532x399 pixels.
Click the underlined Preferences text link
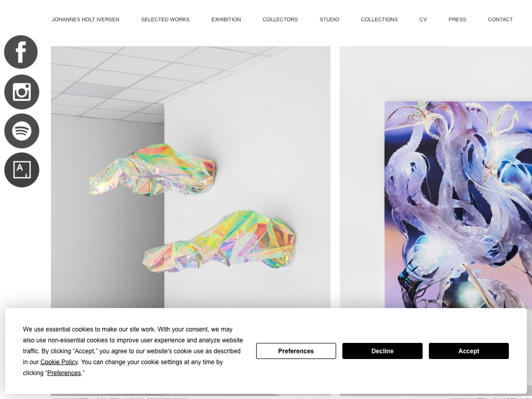point(64,373)
